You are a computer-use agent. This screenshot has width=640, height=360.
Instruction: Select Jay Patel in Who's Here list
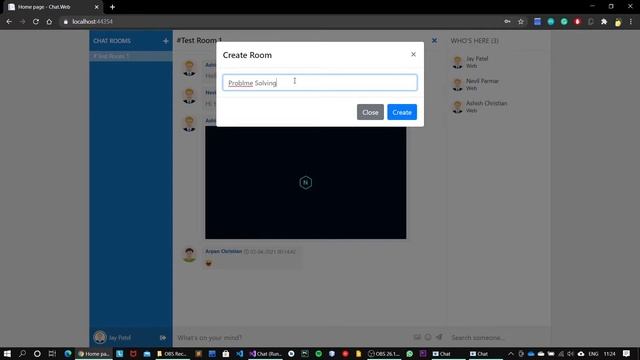pyautogui.click(x=498, y=62)
